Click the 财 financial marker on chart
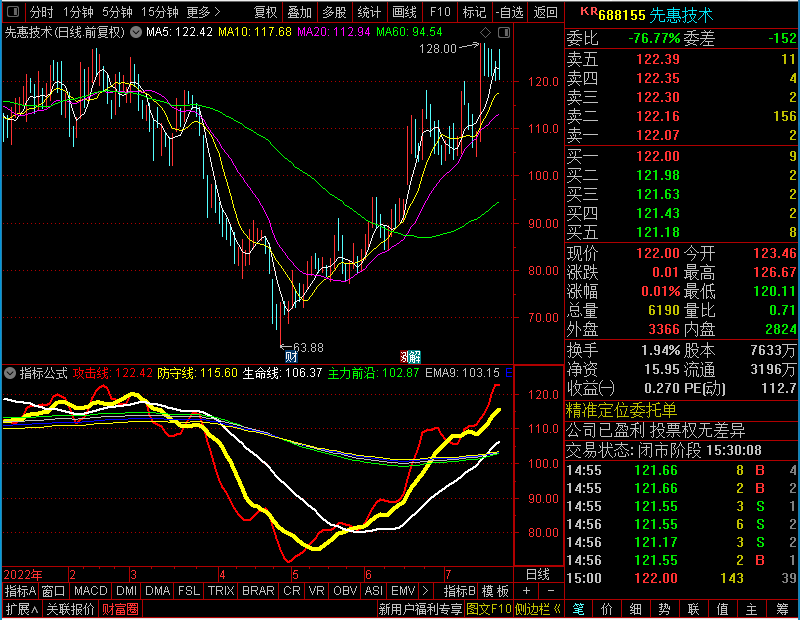This screenshot has width=800, height=620. click(291, 356)
